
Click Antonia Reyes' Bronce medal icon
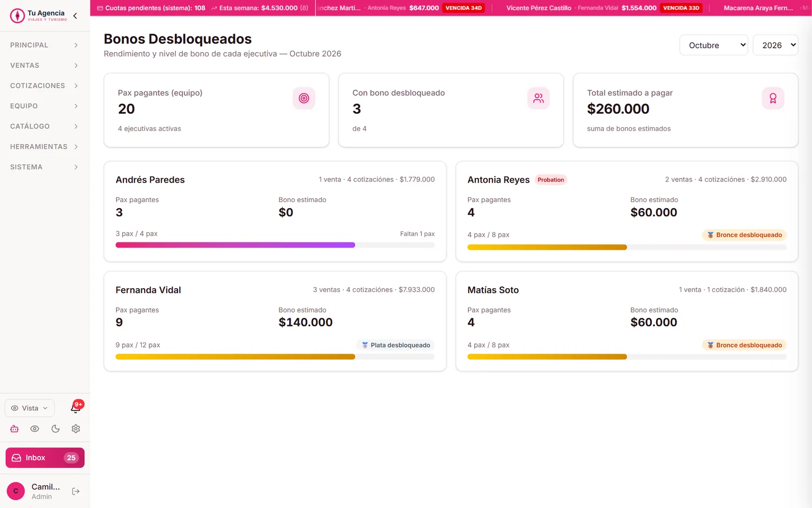point(710,235)
